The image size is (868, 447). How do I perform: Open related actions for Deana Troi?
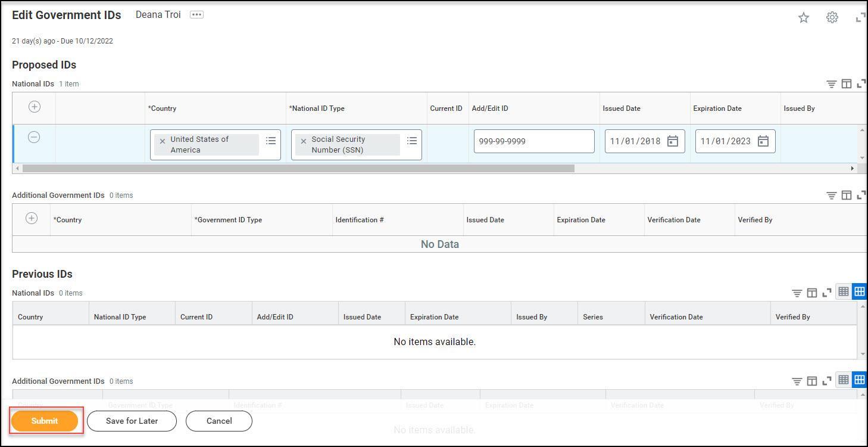196,15
